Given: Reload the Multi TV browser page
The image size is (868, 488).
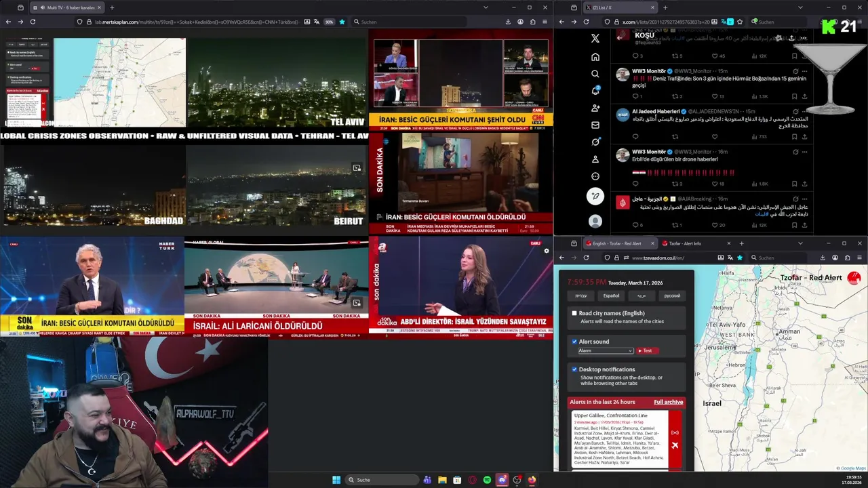Looking at the screenshot, I should (33, 22).
